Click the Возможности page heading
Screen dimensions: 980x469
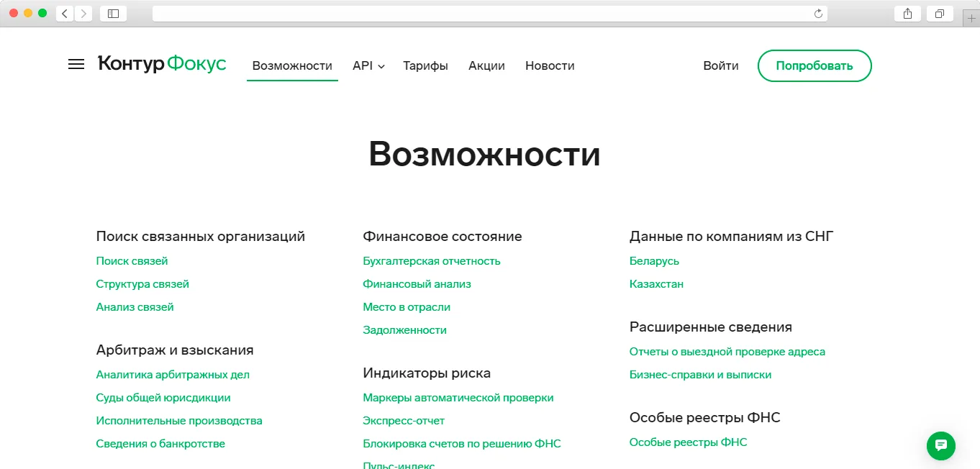click(484, 154)
